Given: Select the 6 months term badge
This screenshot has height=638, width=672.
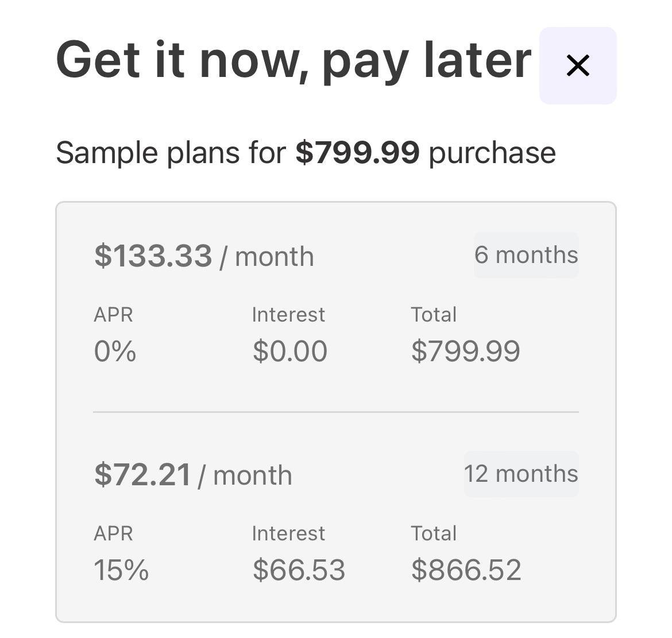Looking at the screenshot, I should 526,255.
